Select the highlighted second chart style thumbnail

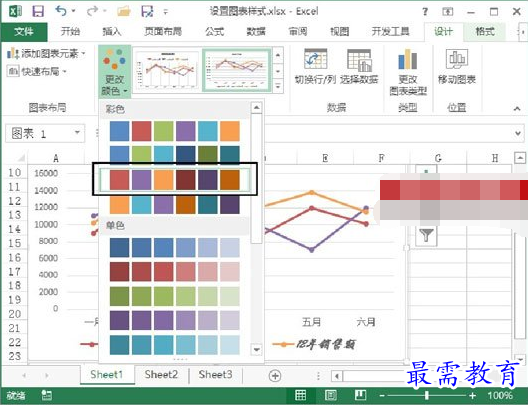(237, 70)
